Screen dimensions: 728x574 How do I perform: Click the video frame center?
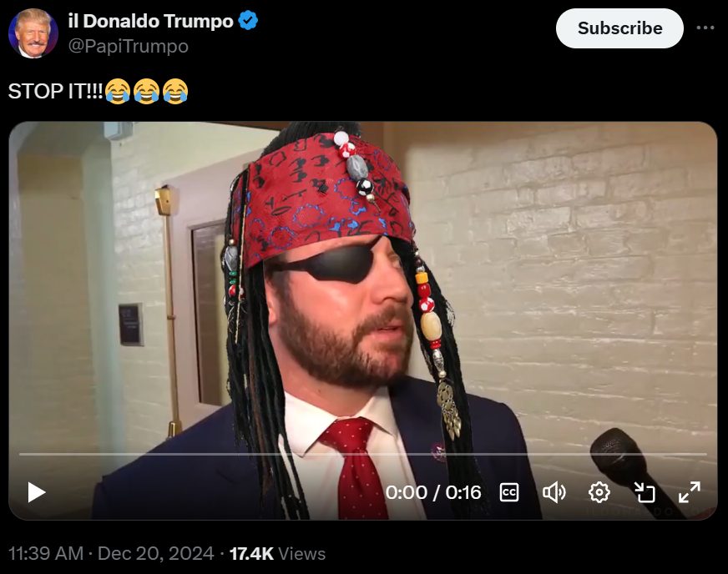click(x=363, y=320)
